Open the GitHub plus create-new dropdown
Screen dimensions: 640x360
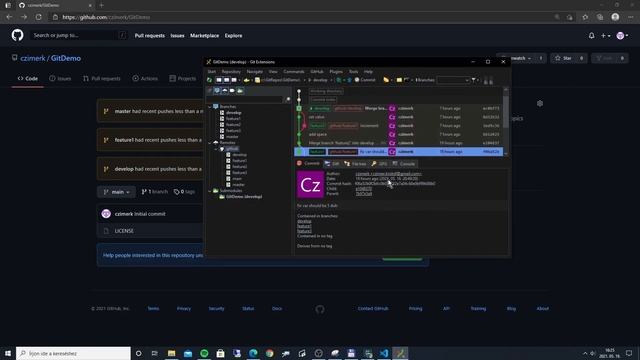point(606,36)
